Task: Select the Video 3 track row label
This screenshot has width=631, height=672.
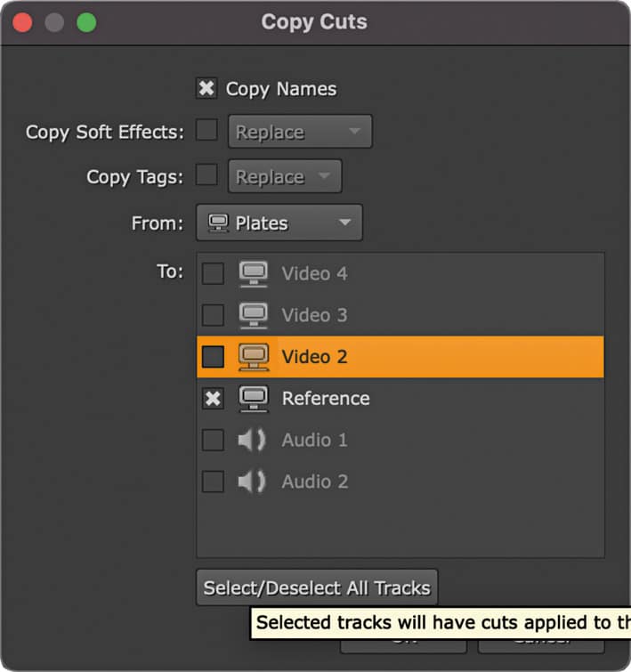Action: click(315, 315)
